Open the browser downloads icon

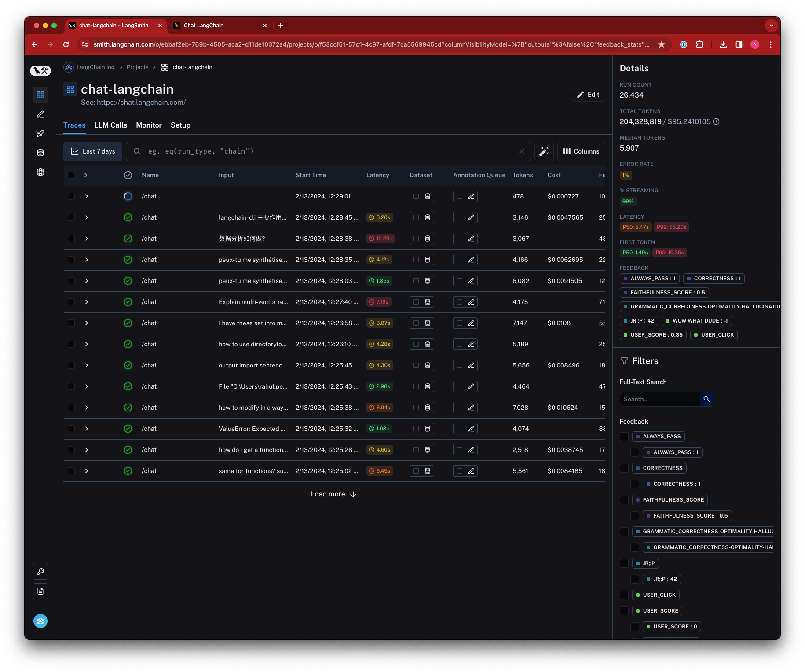pyautogui.click(x=723, y=44)
